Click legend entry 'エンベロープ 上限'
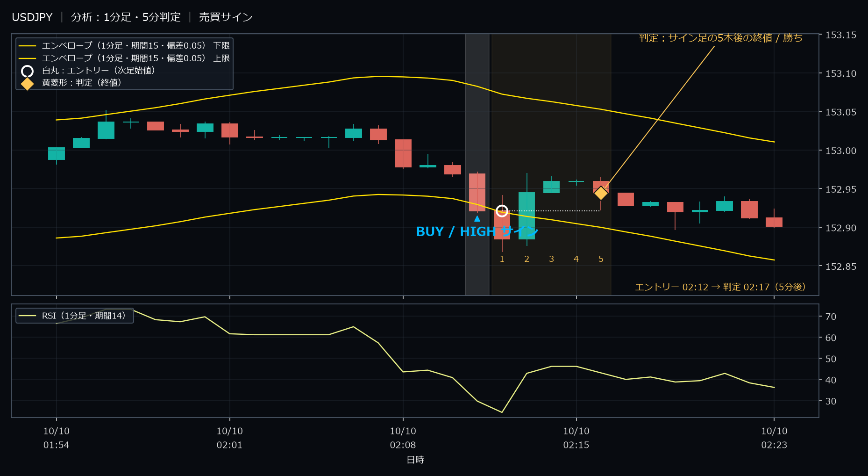The height and width of the screenshot is (476, 868). click(124, 58)
